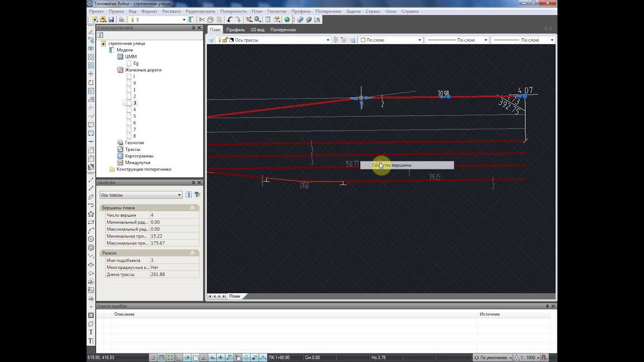
Task: Open the Ось трассы layer dropdown
Action: pos(328,40)
